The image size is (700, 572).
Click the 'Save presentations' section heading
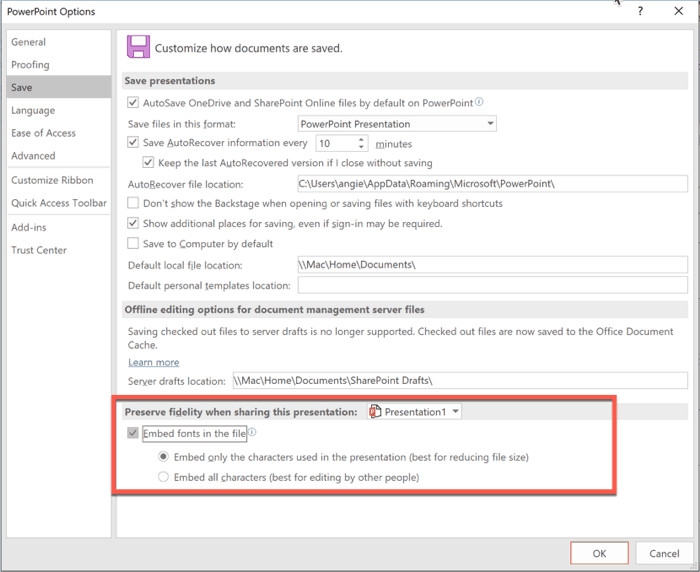coord(170,81)
